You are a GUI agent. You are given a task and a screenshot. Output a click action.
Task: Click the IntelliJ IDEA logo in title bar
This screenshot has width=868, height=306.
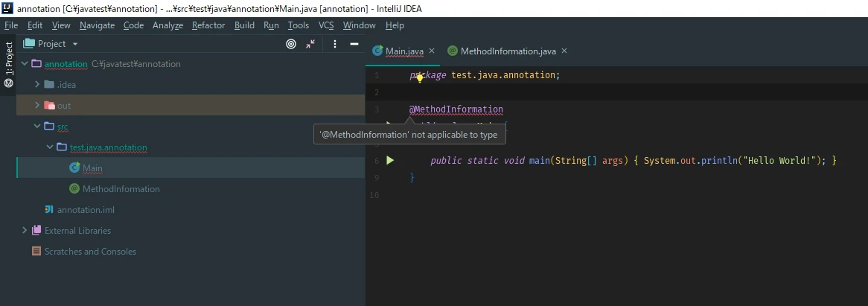(7, 8)
